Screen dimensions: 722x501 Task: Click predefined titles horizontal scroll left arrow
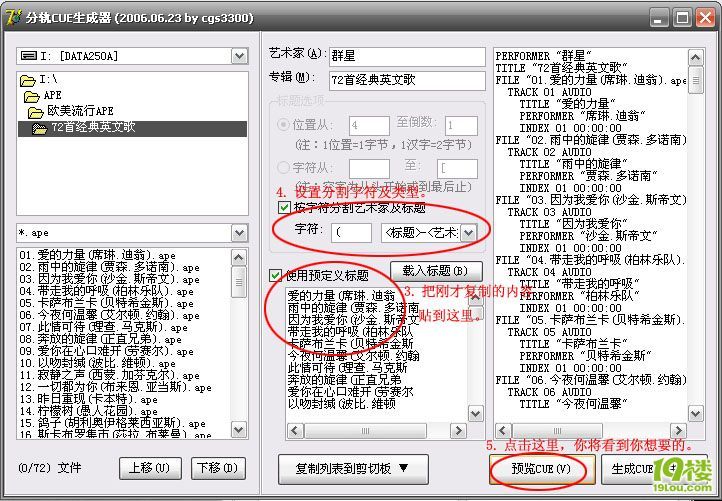pos(295,431)
